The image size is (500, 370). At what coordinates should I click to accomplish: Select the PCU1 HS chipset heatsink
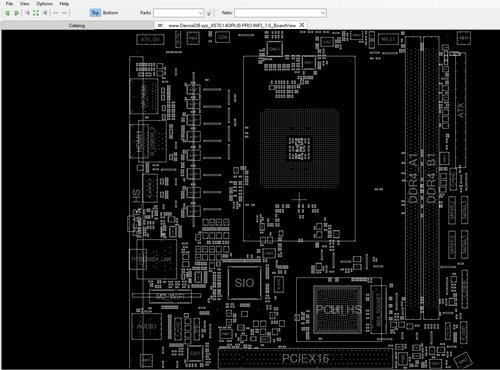point(338,309)
